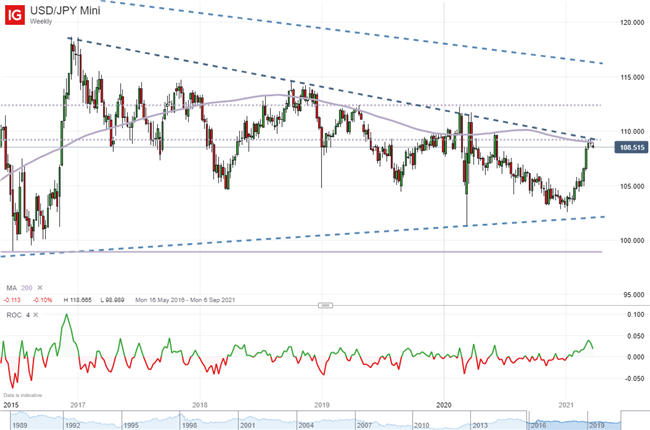
Task: Click 2010 in the navigator timeline
Action: click(x=422, y=425)
